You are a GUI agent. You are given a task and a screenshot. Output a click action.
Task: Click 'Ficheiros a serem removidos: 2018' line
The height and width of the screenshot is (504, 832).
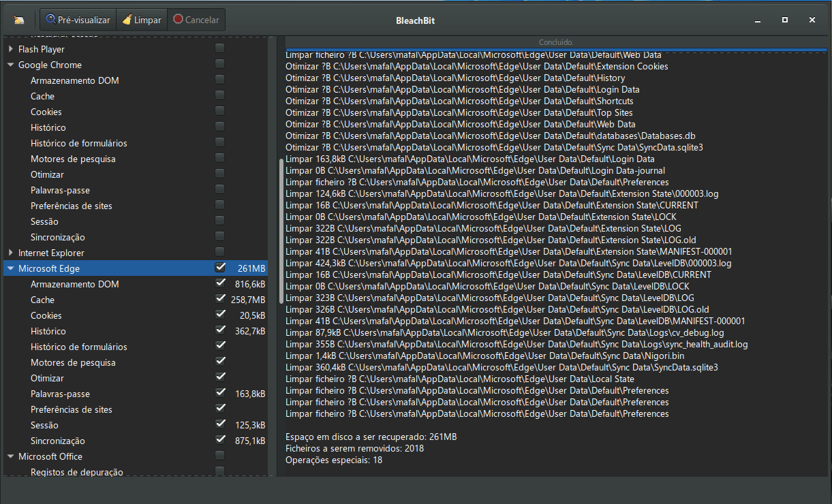(354, 448)
